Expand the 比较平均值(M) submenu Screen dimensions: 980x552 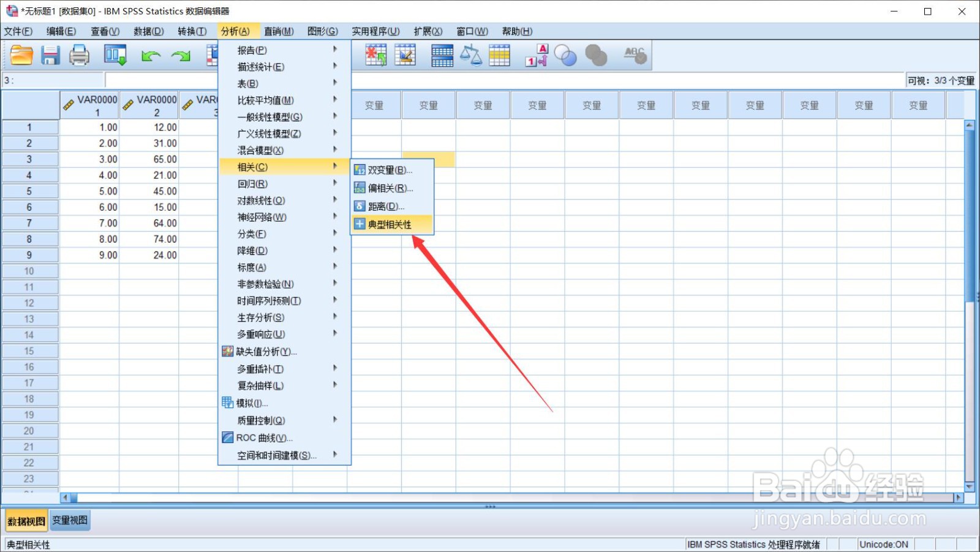click(284, 100)
